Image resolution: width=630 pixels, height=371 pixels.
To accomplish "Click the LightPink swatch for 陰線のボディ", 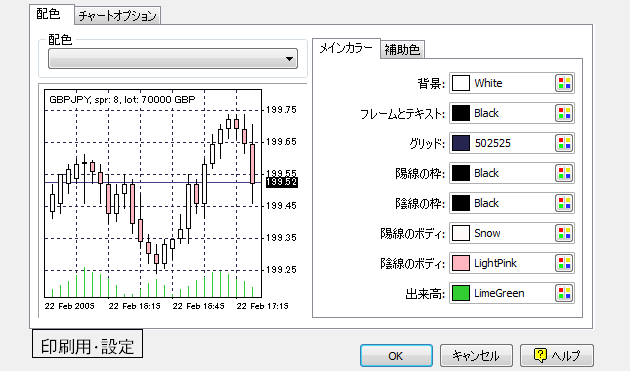I will click(461, 263).
